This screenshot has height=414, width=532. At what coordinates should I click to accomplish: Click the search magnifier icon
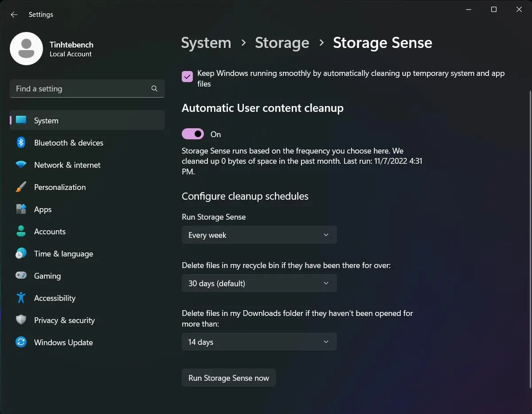[x=154, y=89]
